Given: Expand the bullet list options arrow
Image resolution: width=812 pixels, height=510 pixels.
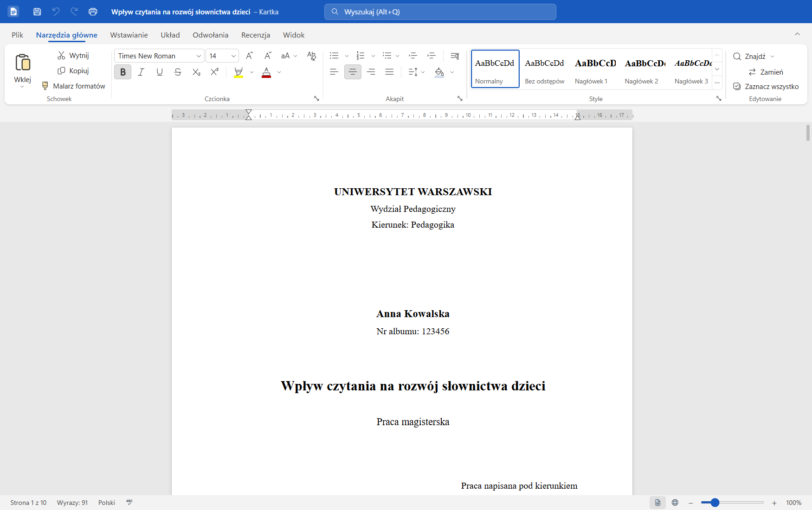Looking at the screenshot, I should pyautogui.click(x=347, y=56).
